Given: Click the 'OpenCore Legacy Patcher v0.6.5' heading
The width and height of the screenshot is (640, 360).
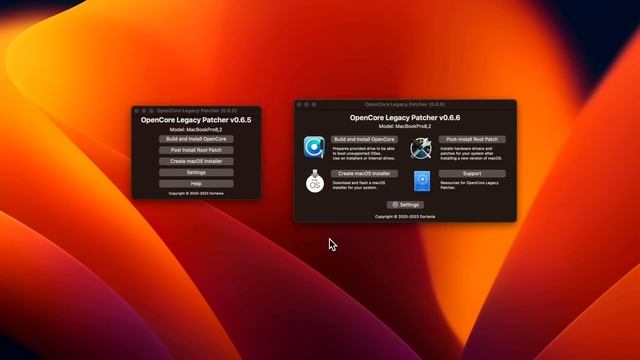Looking at the screenshot, I should [196, 120].
